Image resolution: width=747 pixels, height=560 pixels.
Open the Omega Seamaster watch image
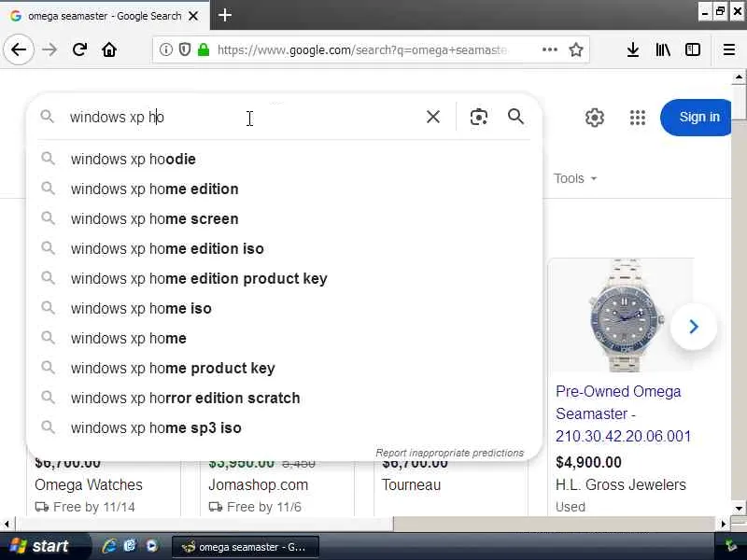[622, 315]
